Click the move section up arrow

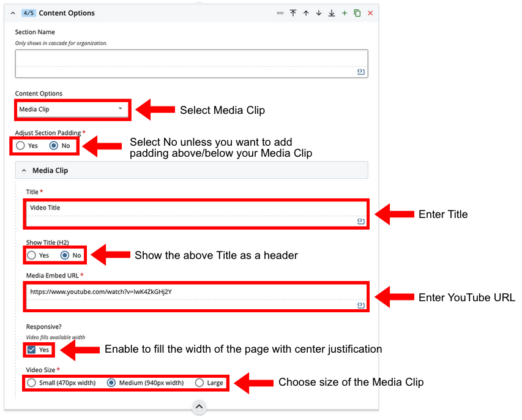point(306,13)
